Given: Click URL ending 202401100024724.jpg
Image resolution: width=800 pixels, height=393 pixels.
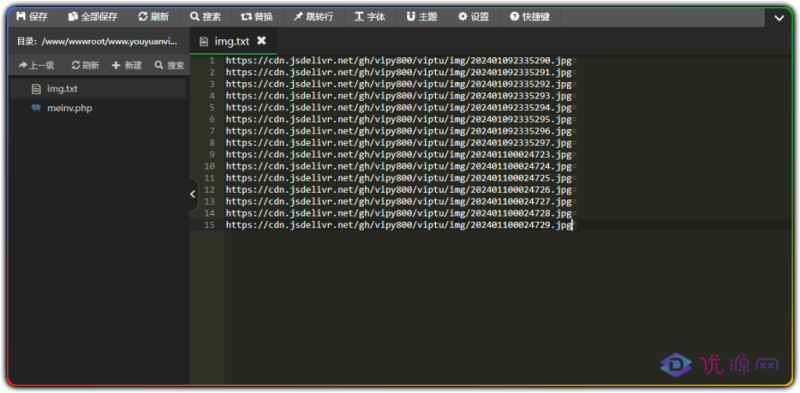Looking at the screenshot, I should click(398, 166).
